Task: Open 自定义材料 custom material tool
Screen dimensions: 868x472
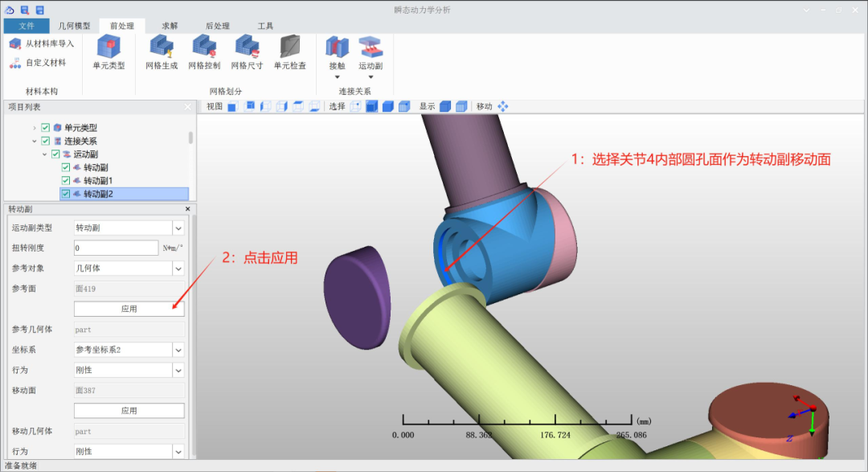Action: tap(38, 63)
